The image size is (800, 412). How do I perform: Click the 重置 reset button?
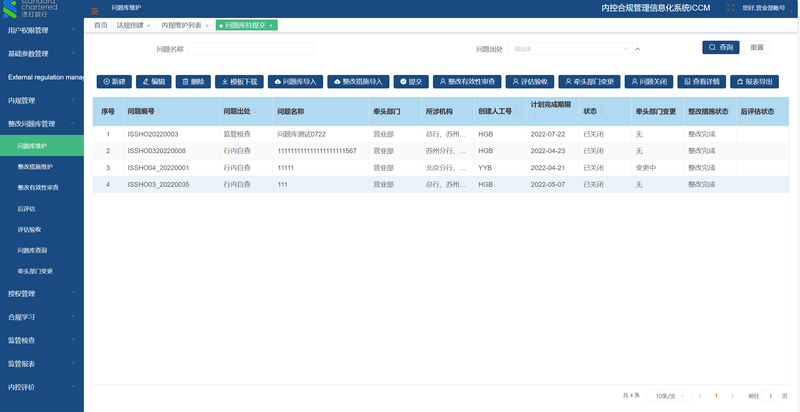coord(757,47)
